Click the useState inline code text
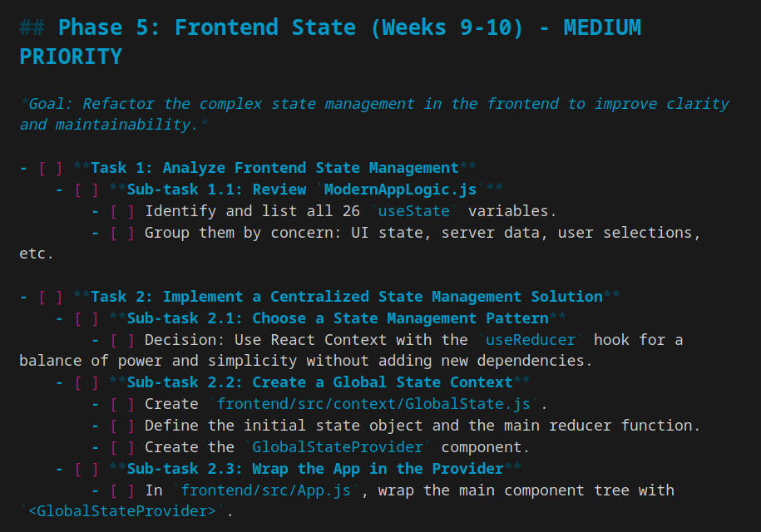This screenshot has height=532, width=761. (x=415, y=211)
